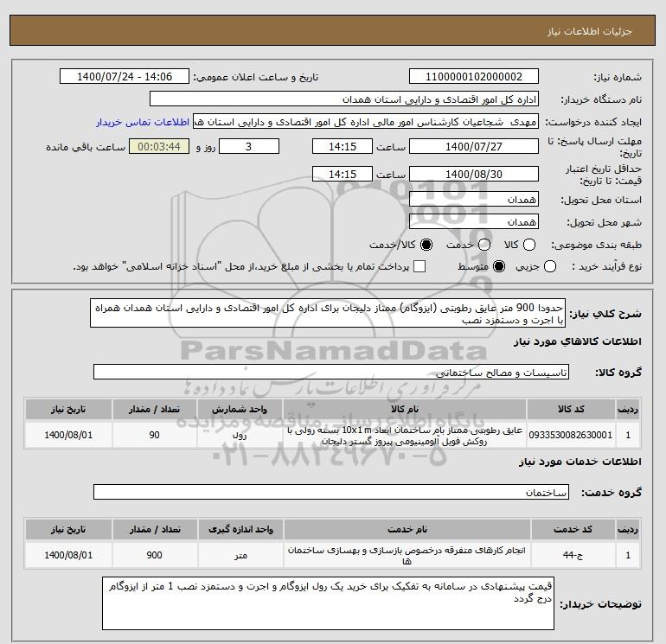Image resolution: width=666 pixels, height=644 pixels.
Task: Select the کالا/خدمت radio button
Action: coord(426,245)
